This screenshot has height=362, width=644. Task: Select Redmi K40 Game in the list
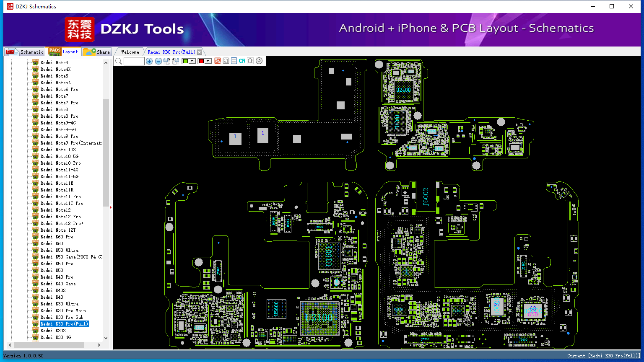[x=58, y=284]
